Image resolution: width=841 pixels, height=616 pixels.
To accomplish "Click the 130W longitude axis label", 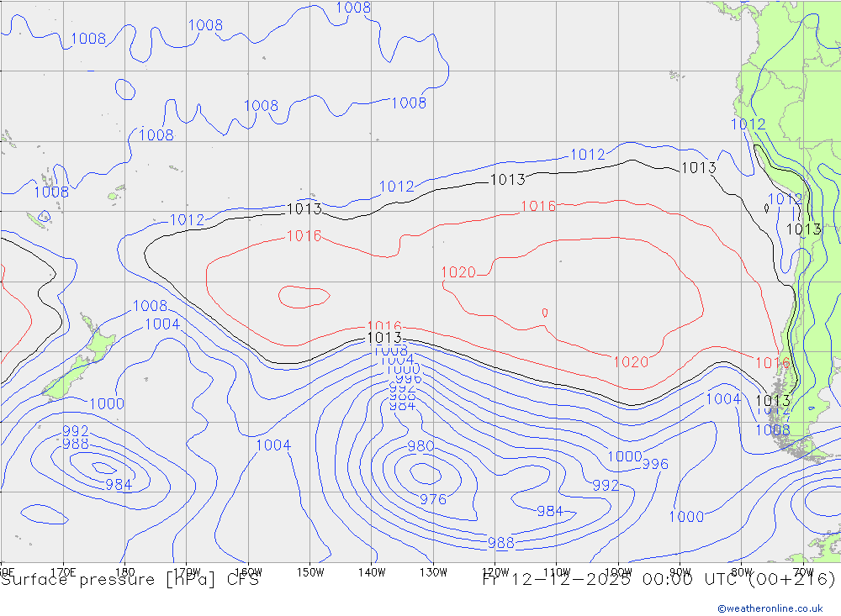I will click(433, 572).
